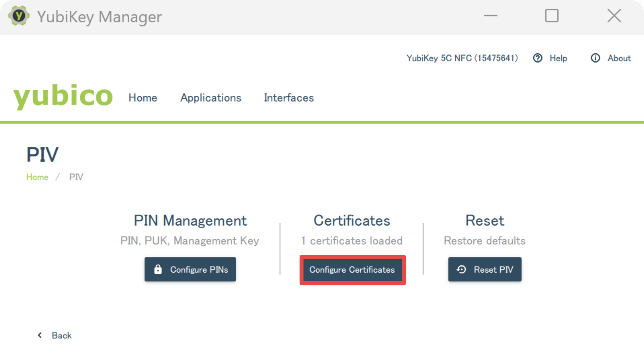Image resolution: width=644 pixels, height=362 pixels.
Task: Open the Interfaces menu
Action: click(289, 98)
